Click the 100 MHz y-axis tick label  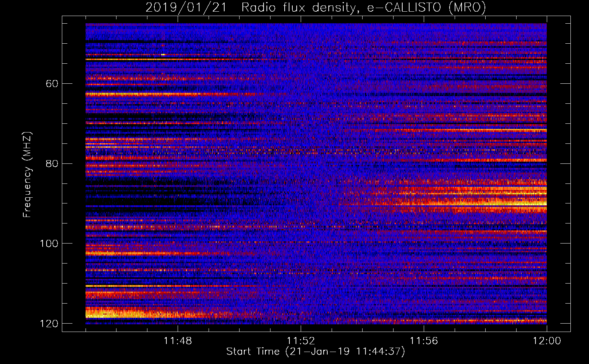[49, 244]
